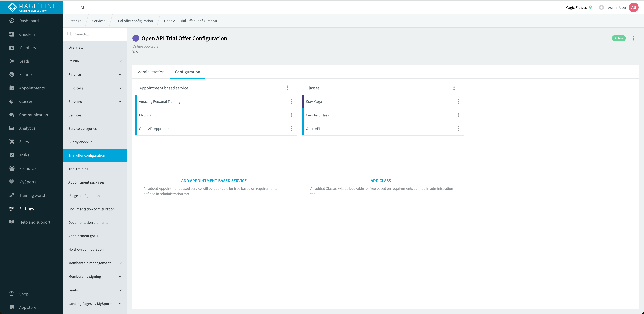The image size is (644, 314).
Task: Open three-dot menu for EMS Platinum
Action: pos(291,115)
